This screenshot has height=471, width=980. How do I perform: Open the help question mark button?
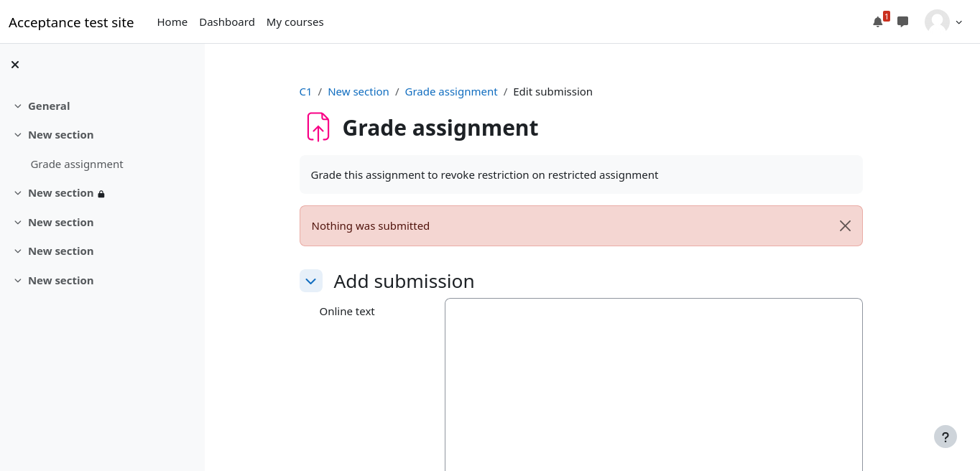point(945,437)
